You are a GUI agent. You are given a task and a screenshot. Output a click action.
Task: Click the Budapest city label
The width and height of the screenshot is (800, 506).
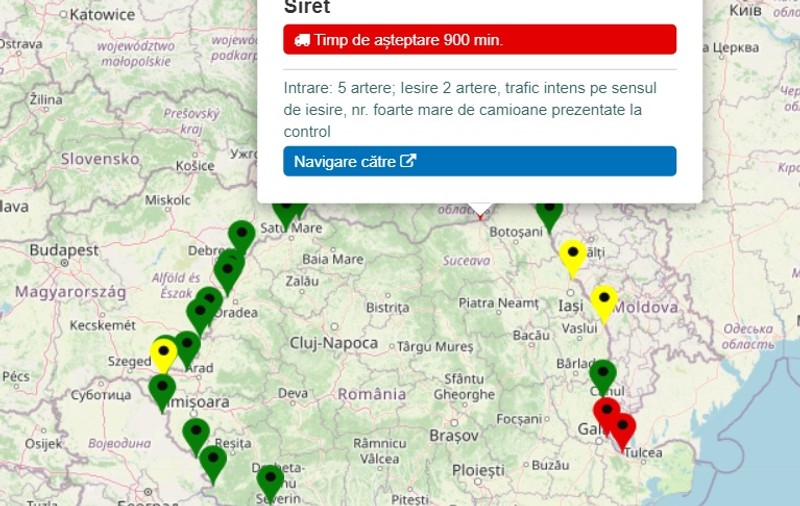pyautogui.click(x=64, y=250)
